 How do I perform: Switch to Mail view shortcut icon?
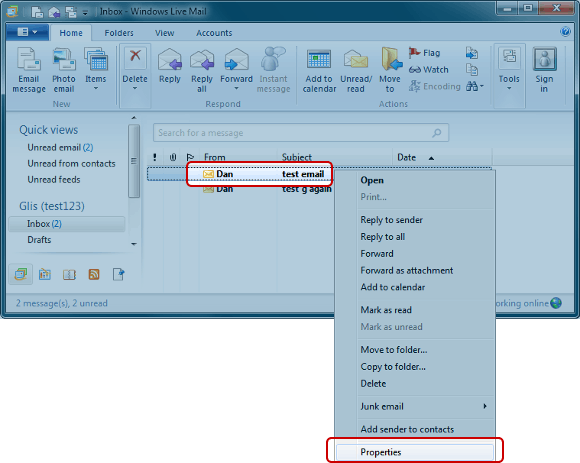coord(21,274)
